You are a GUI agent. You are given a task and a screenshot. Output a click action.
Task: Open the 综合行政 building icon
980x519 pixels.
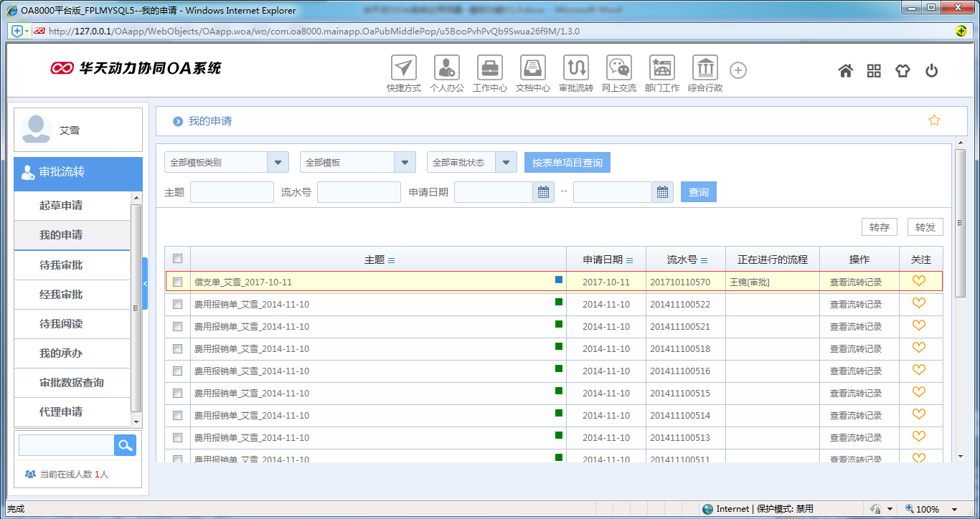[x=705, y=68]
